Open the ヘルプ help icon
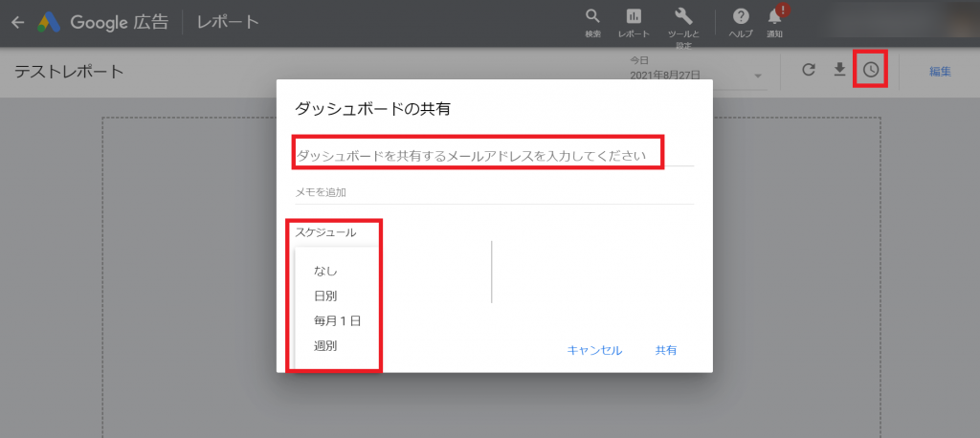 click(x=741, y=23)
